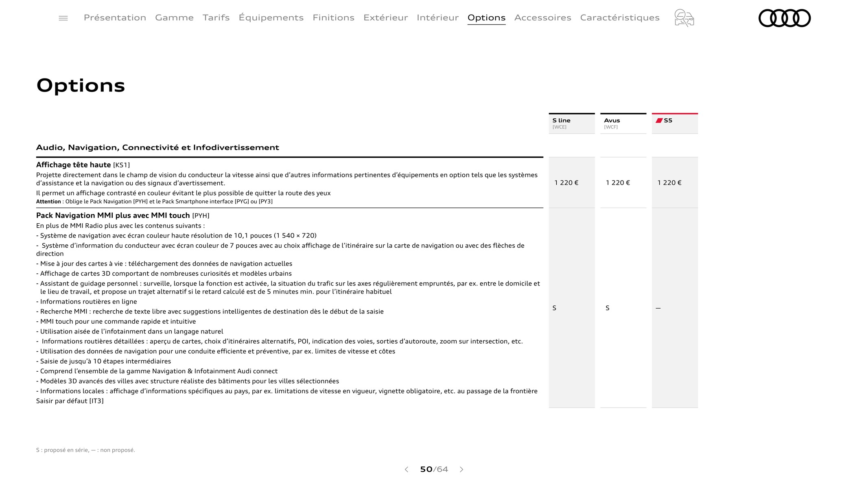
Task: Click the Audio, Navigation, Connectivité section title
Action: [157, 147]
